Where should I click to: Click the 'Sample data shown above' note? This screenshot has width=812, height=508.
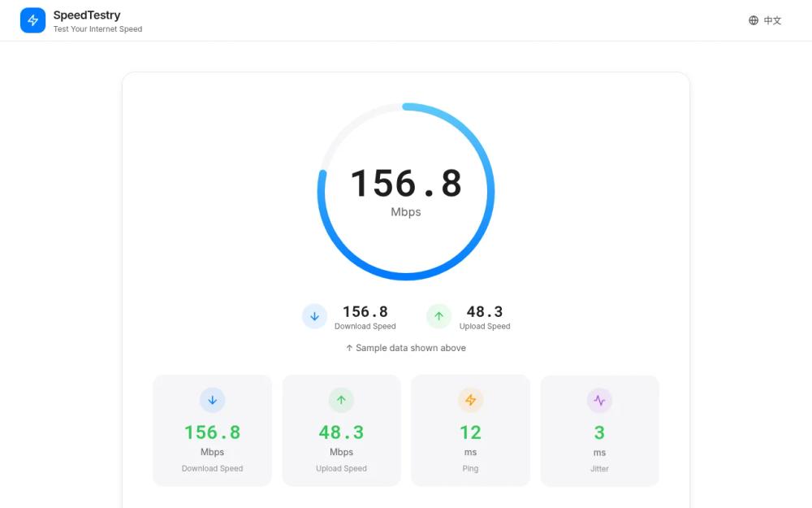coord(405,347)
